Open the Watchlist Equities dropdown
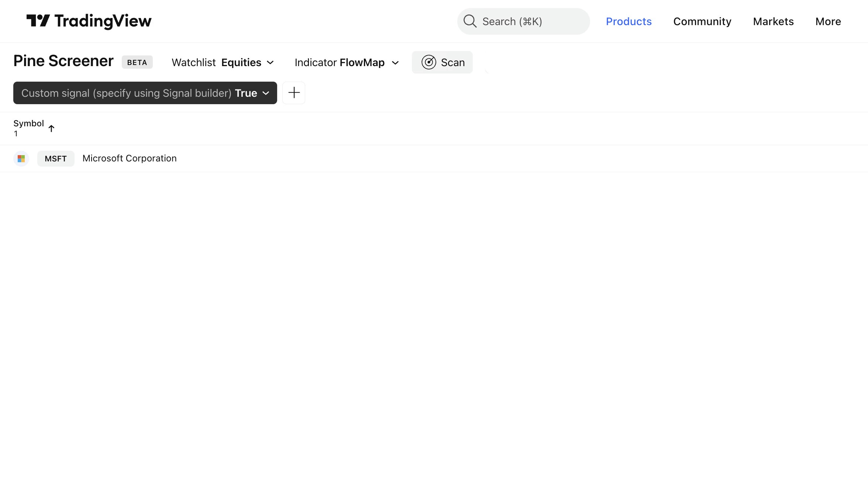Viewport: 868px width, 495px height. [x=223, y=62]
